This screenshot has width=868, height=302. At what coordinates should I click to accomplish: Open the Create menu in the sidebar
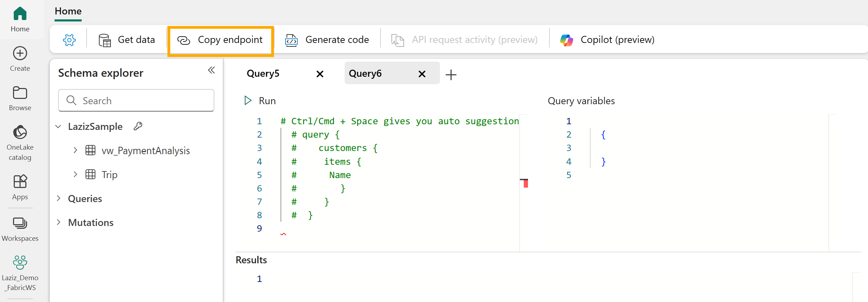tap(20, 59)
